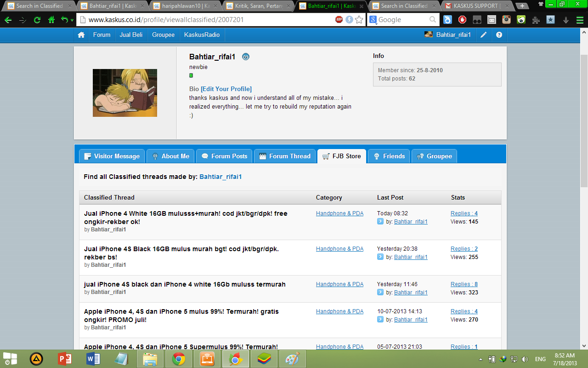Open KaskusRadio in navbar

click(202, 35)
